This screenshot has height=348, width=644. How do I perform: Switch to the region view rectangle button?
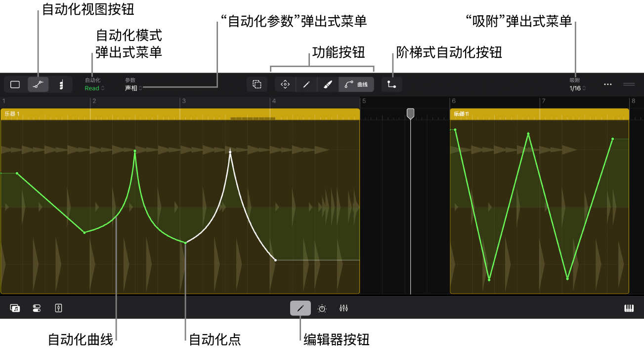coord(15,84)
